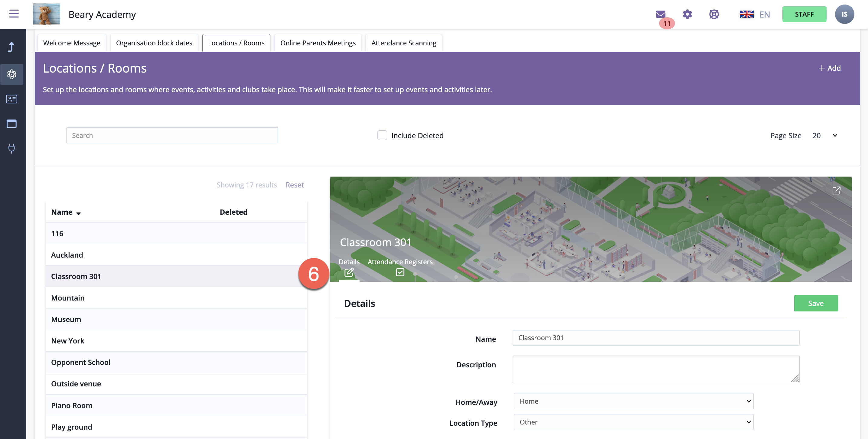Switch to Organisation block dates tab
868x439 pixels.
[x=154, y=43]
